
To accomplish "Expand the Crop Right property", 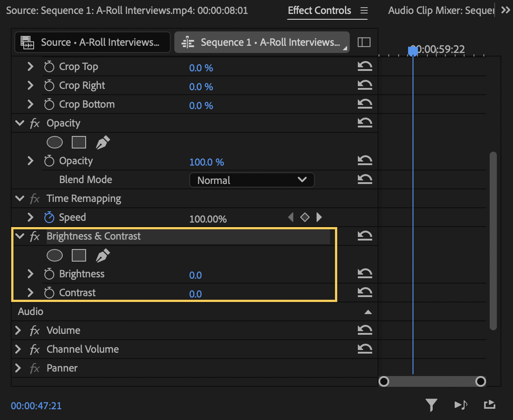I will (x=30, y=85).
